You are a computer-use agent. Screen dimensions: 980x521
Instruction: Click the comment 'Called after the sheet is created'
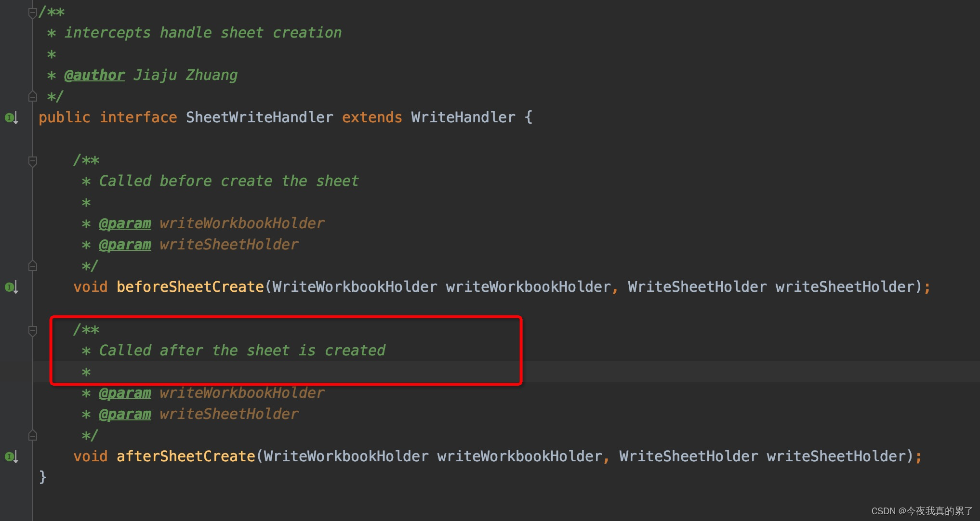(242, 350)
